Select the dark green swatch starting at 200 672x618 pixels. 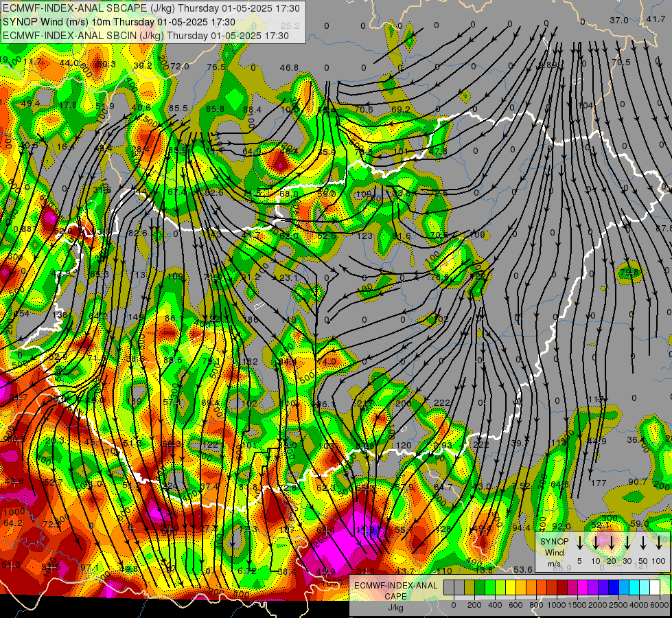point(480,588)
